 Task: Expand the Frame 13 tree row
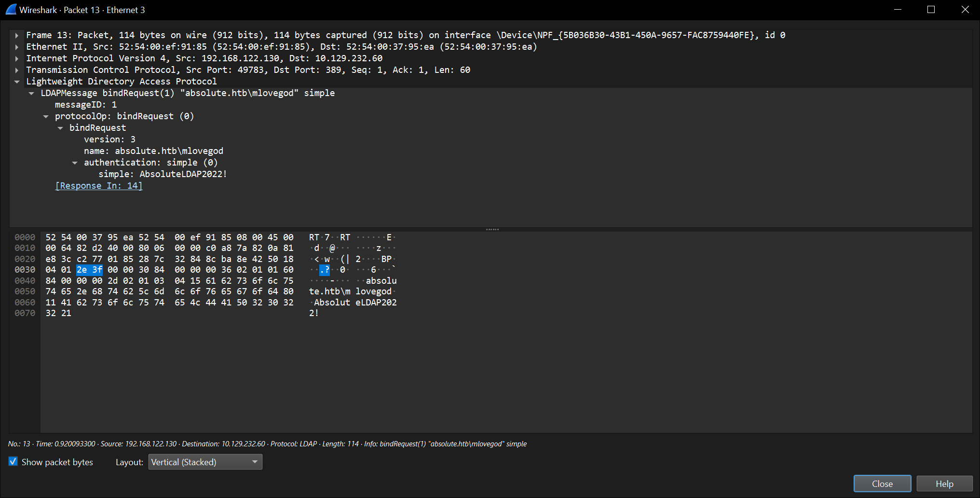tap(17, 35)
